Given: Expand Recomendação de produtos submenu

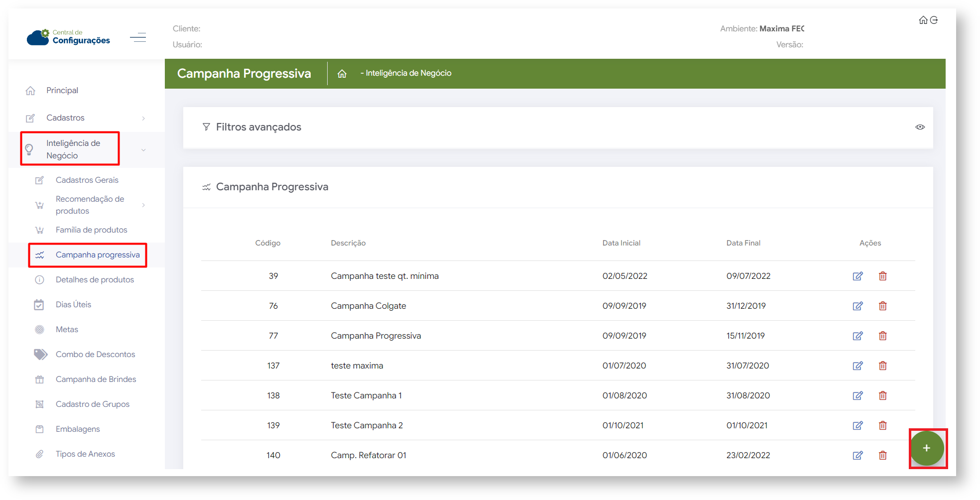Looking at the screenshot, I should click(143, 205).
